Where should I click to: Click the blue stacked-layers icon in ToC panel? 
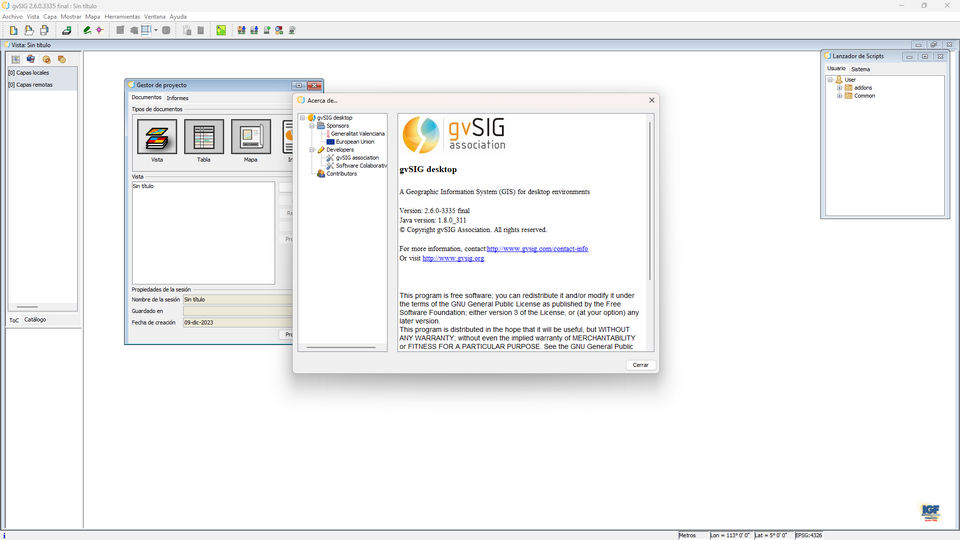(x=31, y=59)
